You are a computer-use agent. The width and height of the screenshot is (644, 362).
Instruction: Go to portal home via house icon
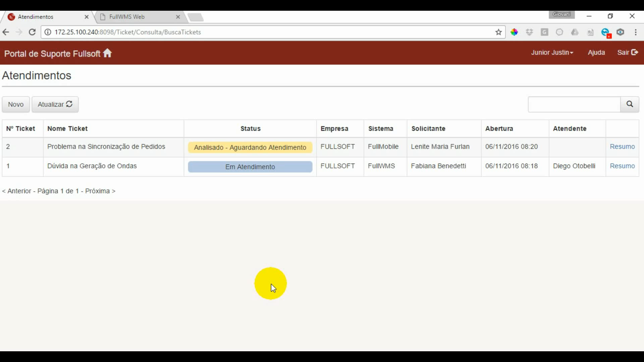click(x=107, y=53)
